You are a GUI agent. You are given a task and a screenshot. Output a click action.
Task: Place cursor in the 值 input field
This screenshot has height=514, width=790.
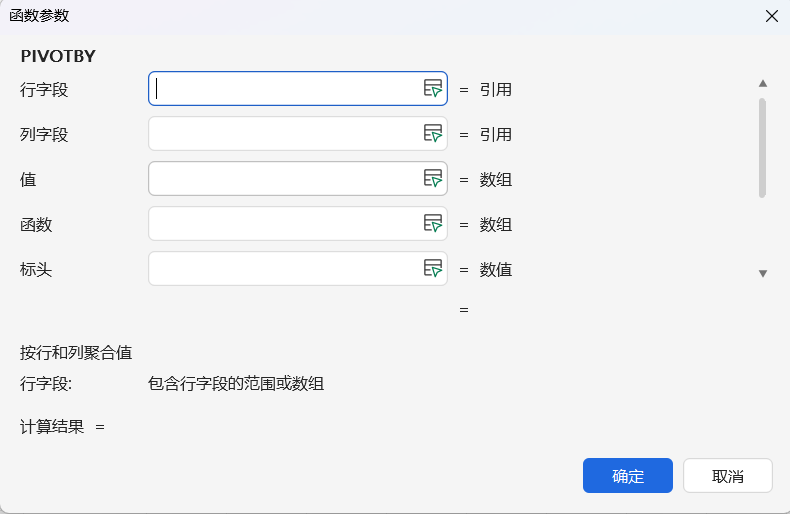click(285, 179)
